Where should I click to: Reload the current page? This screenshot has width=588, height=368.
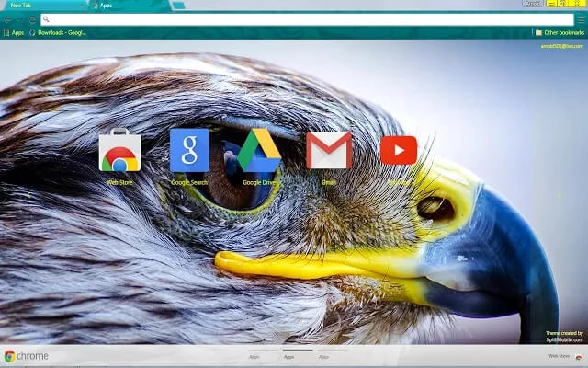(x=32, y=19)
